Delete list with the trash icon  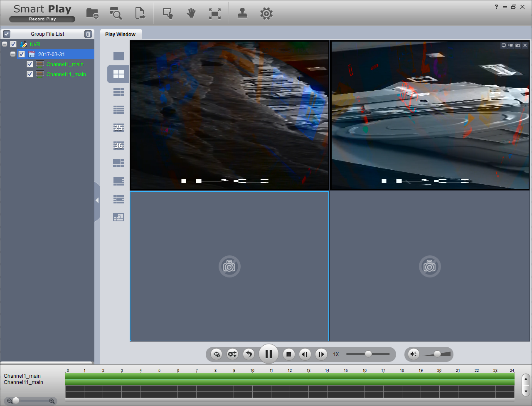[x=88, y=34]
